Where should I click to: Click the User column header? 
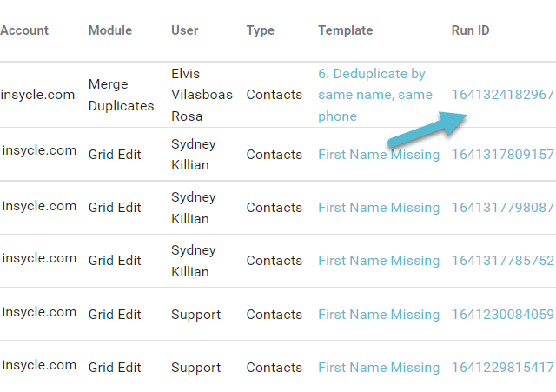(184, 30)
